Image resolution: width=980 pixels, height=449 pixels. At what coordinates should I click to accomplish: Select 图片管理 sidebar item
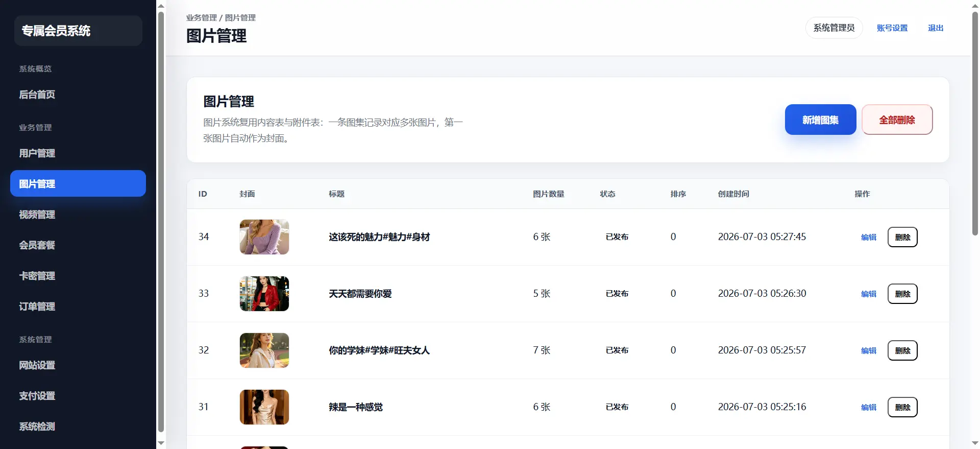click(x=78, y=183)
